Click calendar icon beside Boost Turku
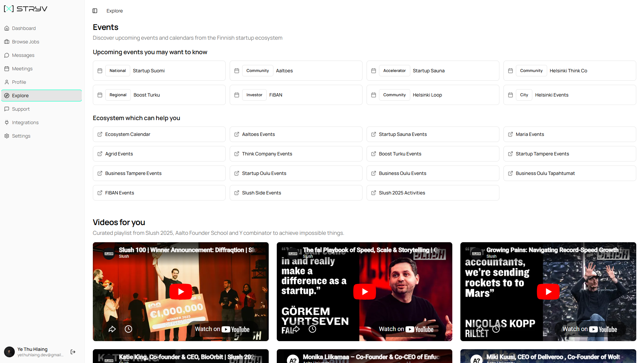Image resolution: width=644 pixels, height=363 pixels. point(100,95)
